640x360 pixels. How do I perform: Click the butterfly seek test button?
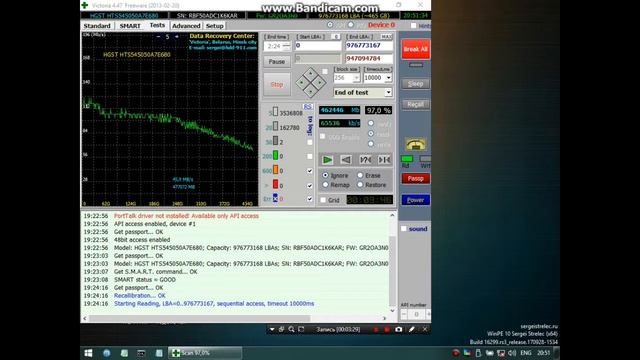pyautogui.click(x=384, y=160)
